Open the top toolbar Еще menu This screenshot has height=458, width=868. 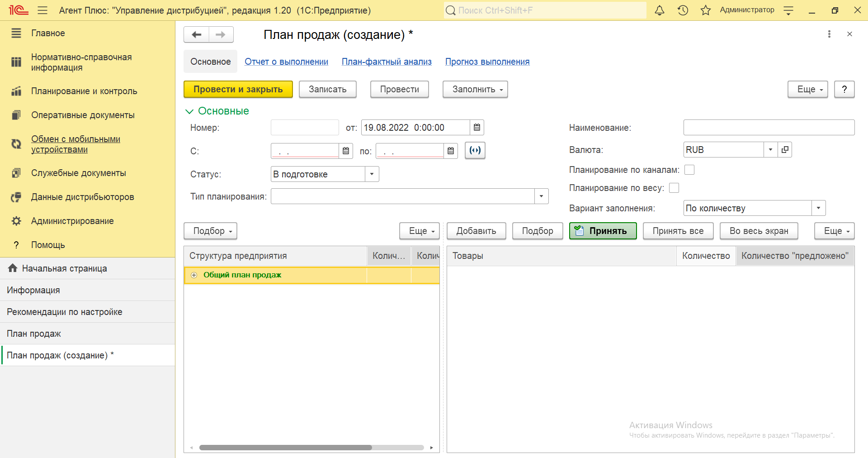[x=808, y=89]
